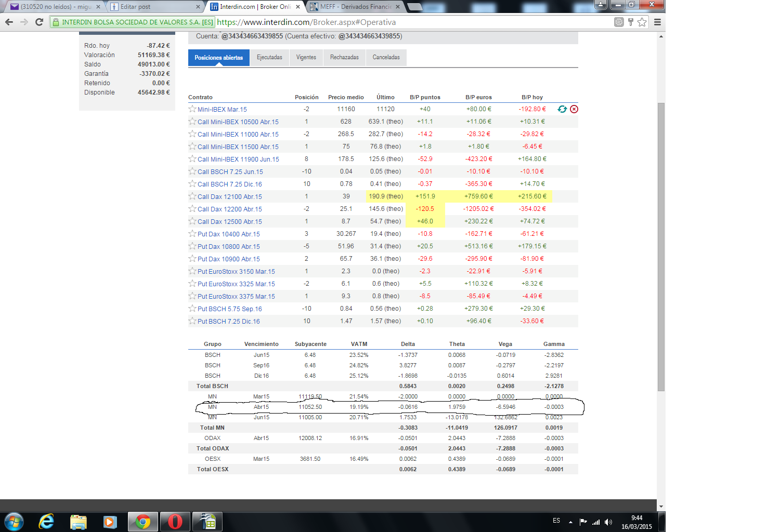
Task: Open the Canceladas tab
Action: 386,57
